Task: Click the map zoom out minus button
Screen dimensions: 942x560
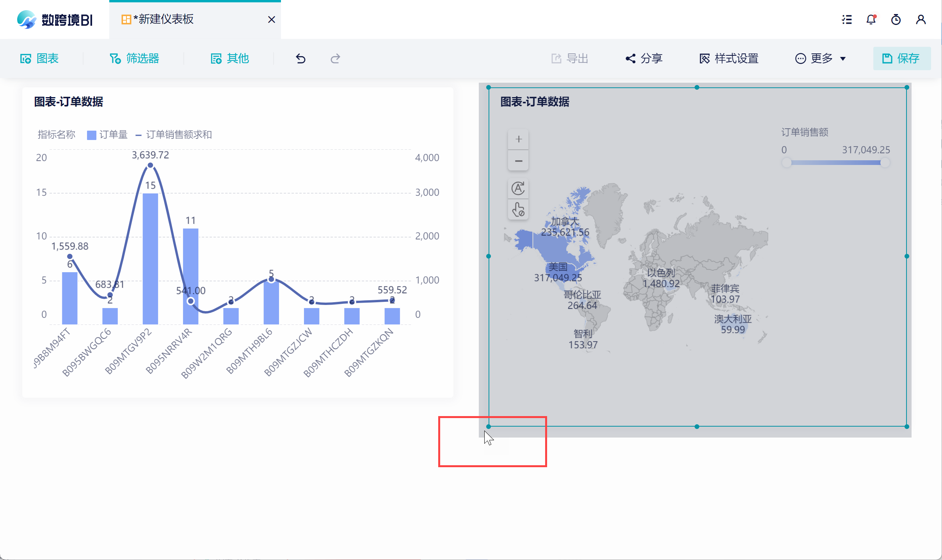Action: pyautogui.click(x=518, y=161)
